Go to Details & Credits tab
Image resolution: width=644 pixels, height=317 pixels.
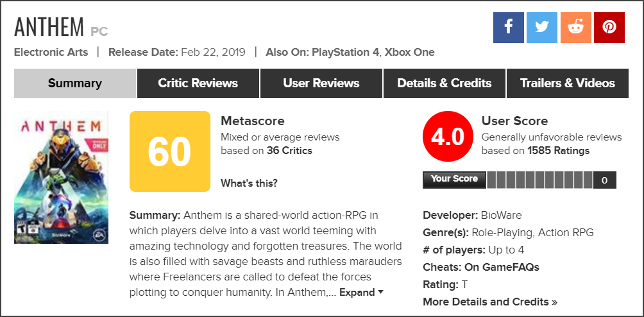point(445,83)
